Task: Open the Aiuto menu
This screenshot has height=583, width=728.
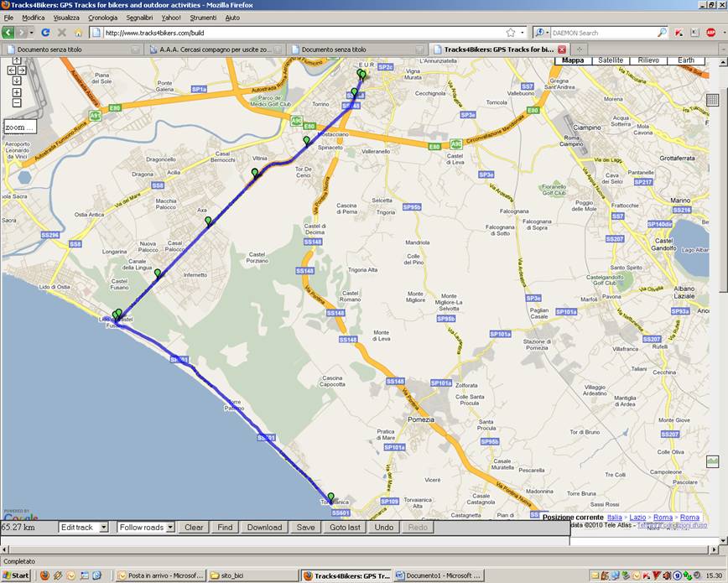Action: [232, 18]
